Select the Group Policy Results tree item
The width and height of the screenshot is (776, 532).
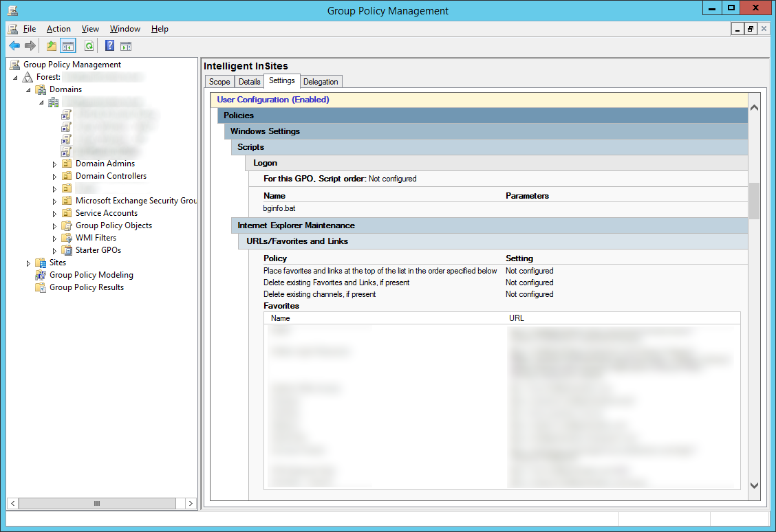(x=87, y=287)
